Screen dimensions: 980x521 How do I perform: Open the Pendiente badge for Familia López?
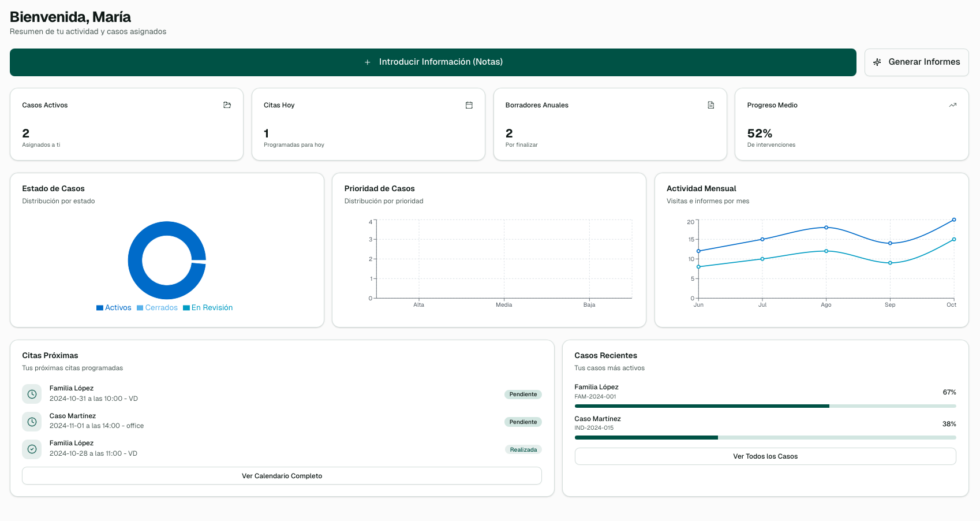[523, 394]
